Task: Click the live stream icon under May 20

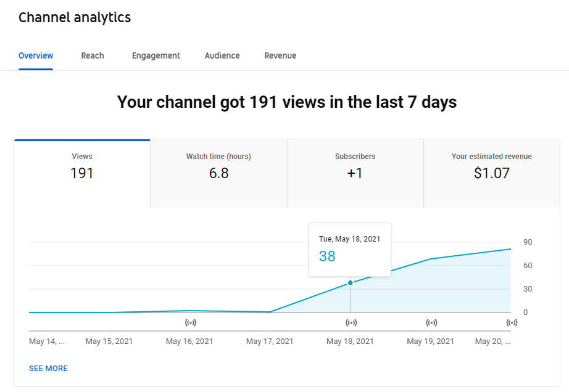Action: pos(512,322)
